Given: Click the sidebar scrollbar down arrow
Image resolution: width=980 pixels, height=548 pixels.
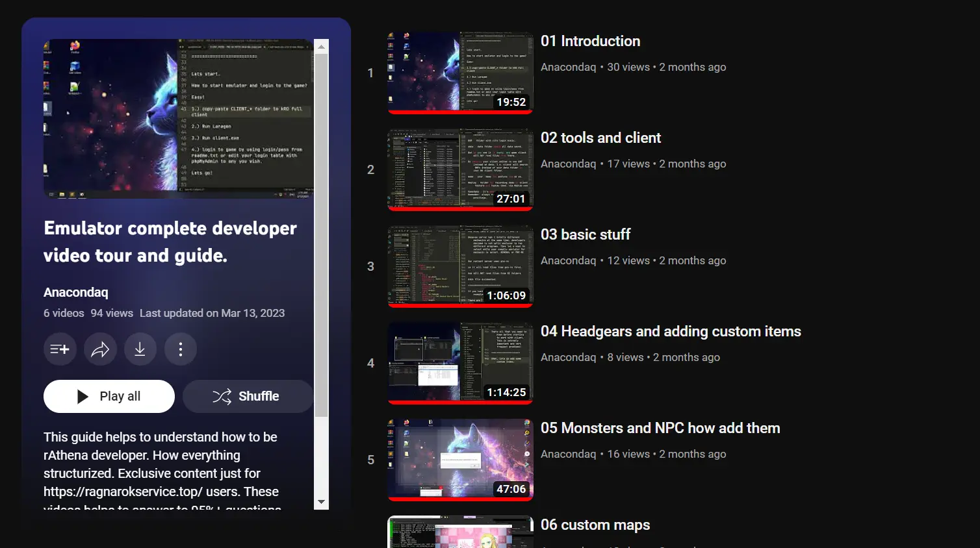Looking at the screenshot, I should click(321, 503).
